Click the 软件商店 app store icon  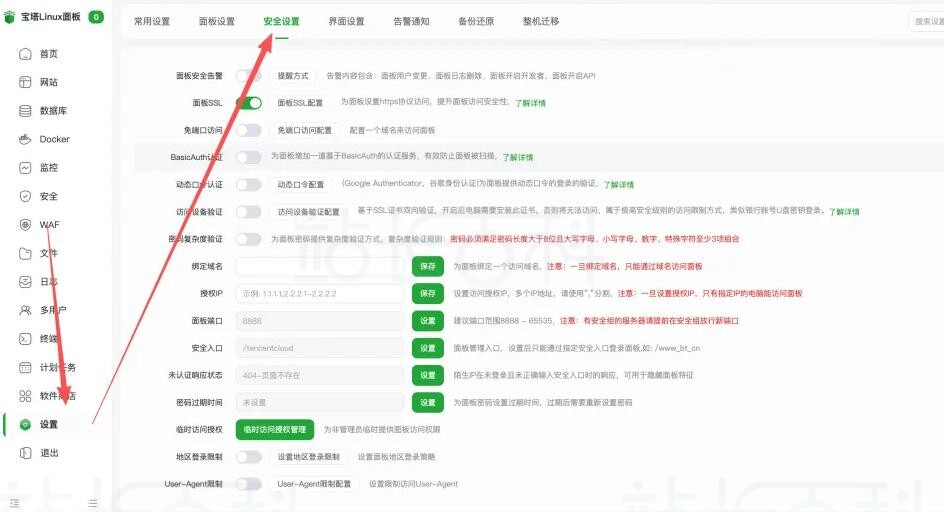coord(25,396)
